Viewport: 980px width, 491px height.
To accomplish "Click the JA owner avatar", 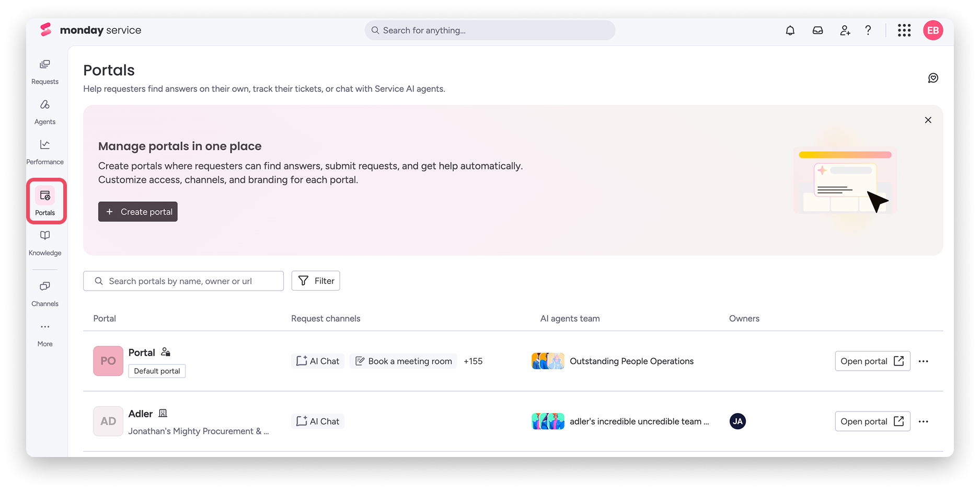I will (x=737, y=421).
